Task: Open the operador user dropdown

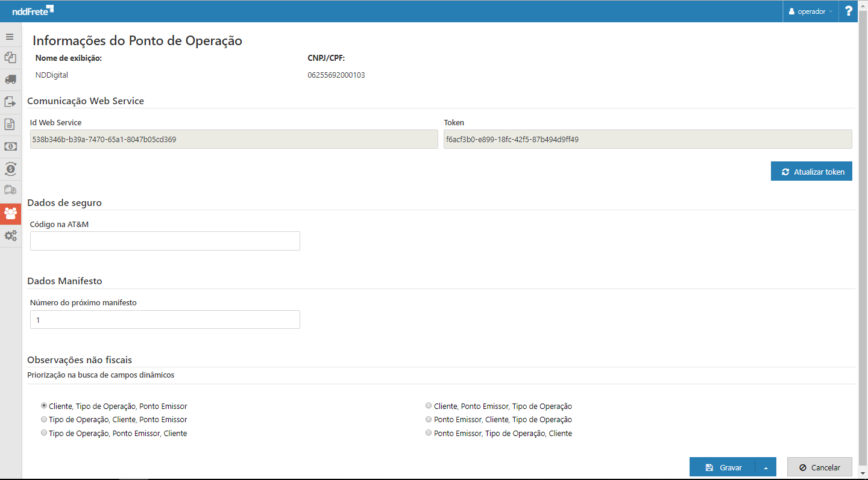Action: (811, 11)
